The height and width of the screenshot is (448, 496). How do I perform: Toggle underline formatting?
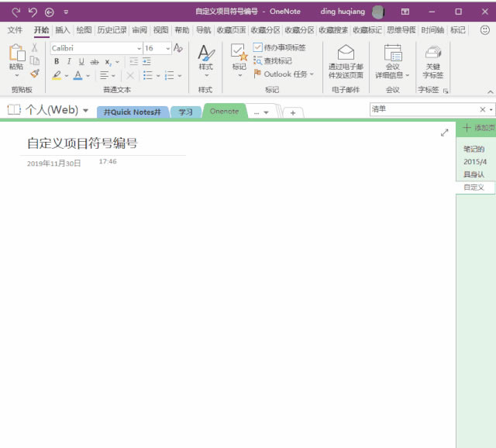pyautogui.click(x=81, y=61)
